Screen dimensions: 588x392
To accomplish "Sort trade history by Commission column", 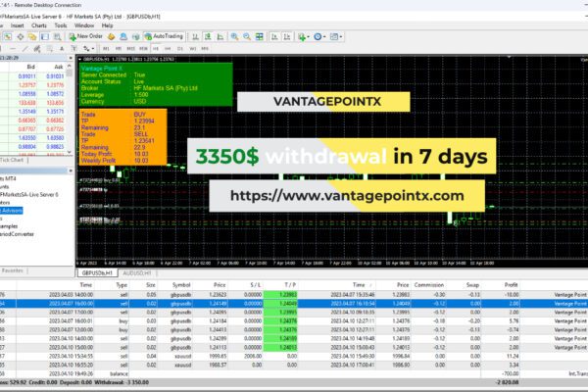I will click(428, 285).
